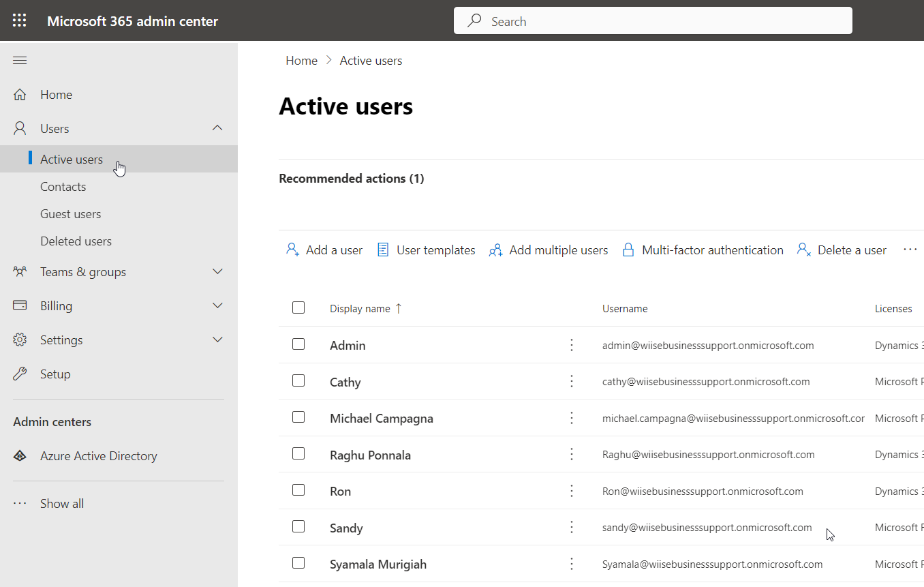Click the Add a user icon
The height and width of the screenshot is (587, 924).
(293, 250)
